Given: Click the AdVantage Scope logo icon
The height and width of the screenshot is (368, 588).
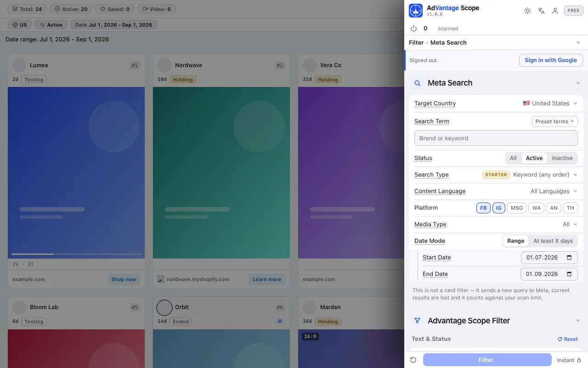Looking at the screenshot, I should [416, 11].
